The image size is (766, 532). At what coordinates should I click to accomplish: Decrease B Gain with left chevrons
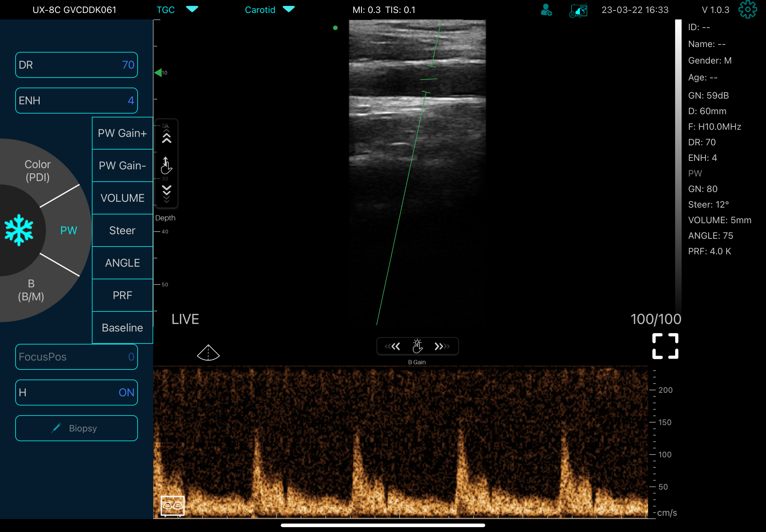(x=393, y=346)
